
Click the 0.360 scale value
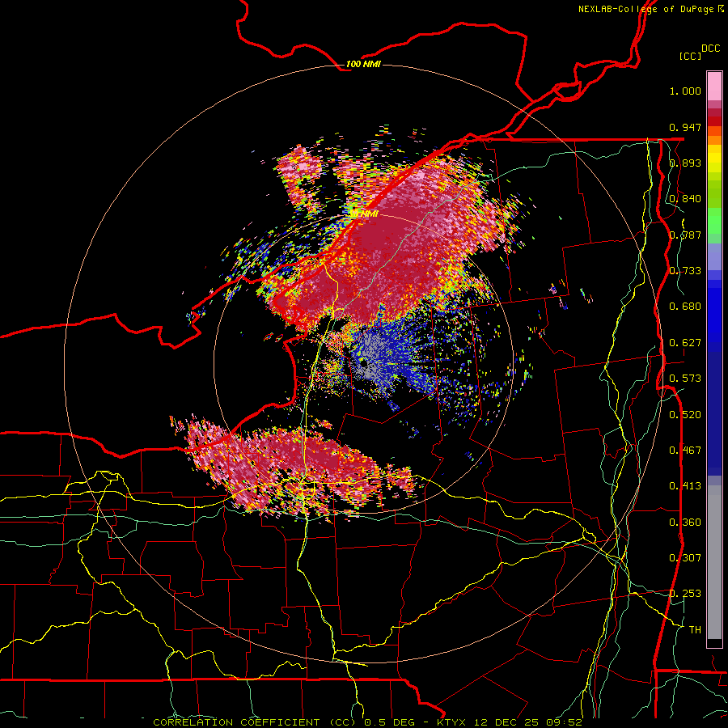pos(685,523)
